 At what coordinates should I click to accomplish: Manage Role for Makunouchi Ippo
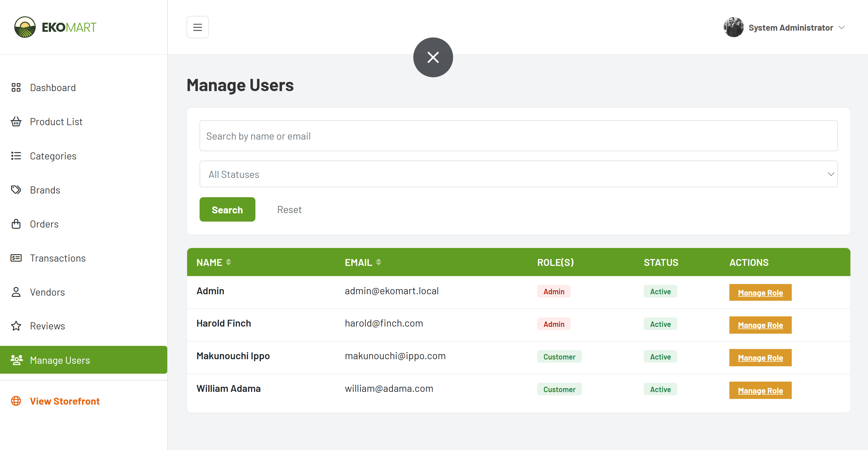click(760, 358)
